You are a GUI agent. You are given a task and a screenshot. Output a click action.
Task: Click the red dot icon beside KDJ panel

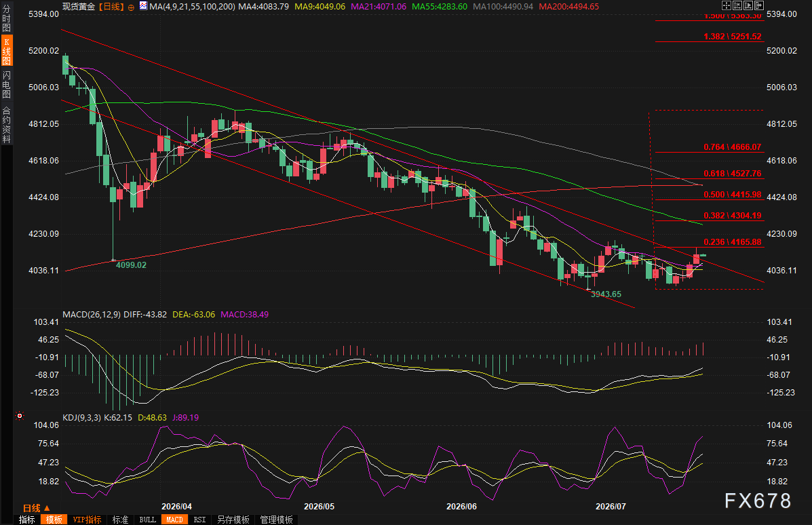19,416
